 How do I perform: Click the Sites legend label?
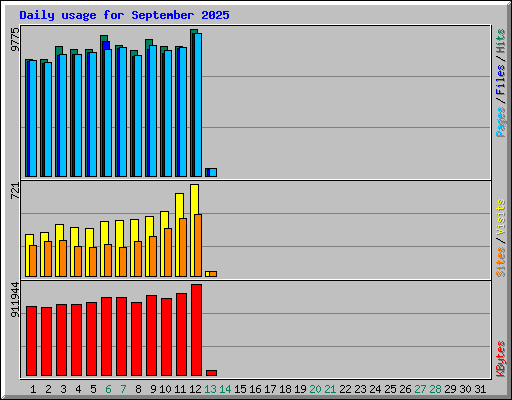coord(501,262)
